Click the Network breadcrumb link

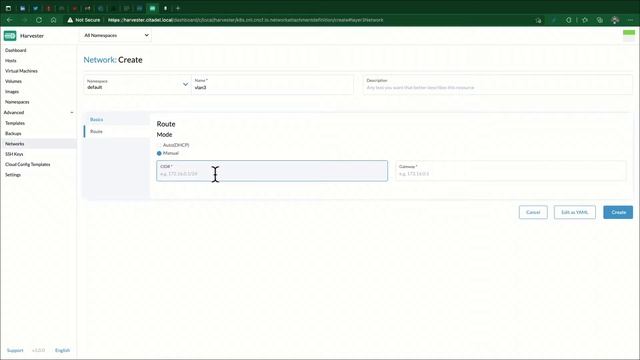pos(100,60)
